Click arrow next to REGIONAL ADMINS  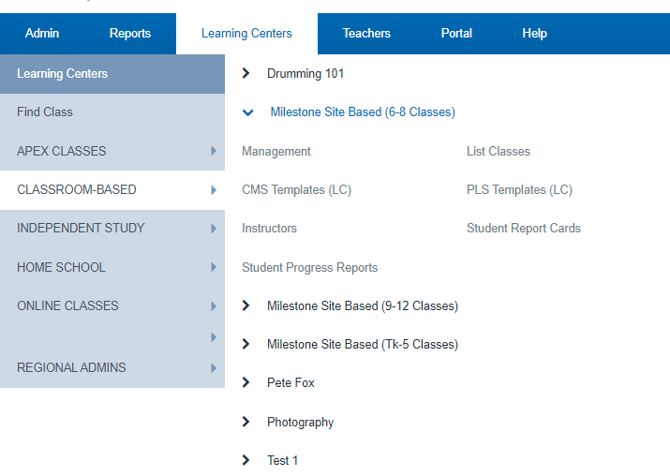[x=213, y=368]
